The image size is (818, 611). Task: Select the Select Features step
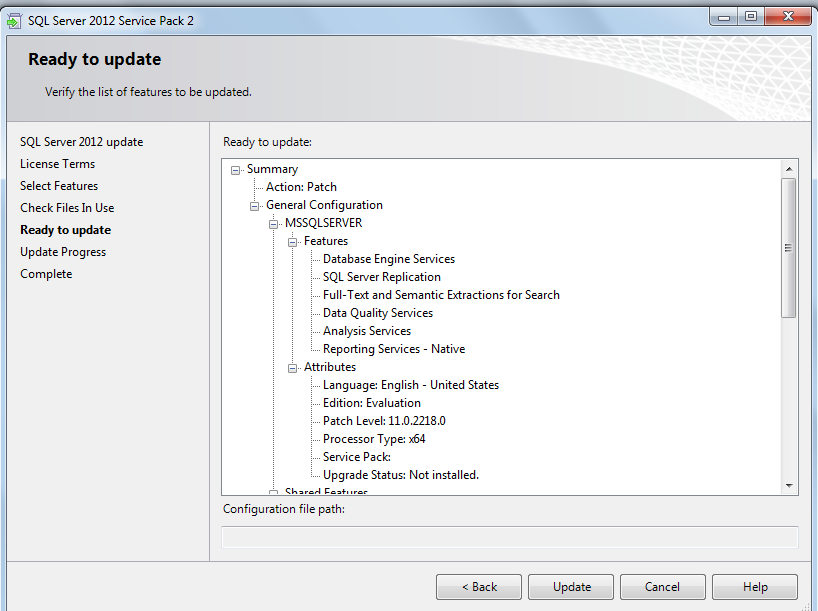(59, 186)
